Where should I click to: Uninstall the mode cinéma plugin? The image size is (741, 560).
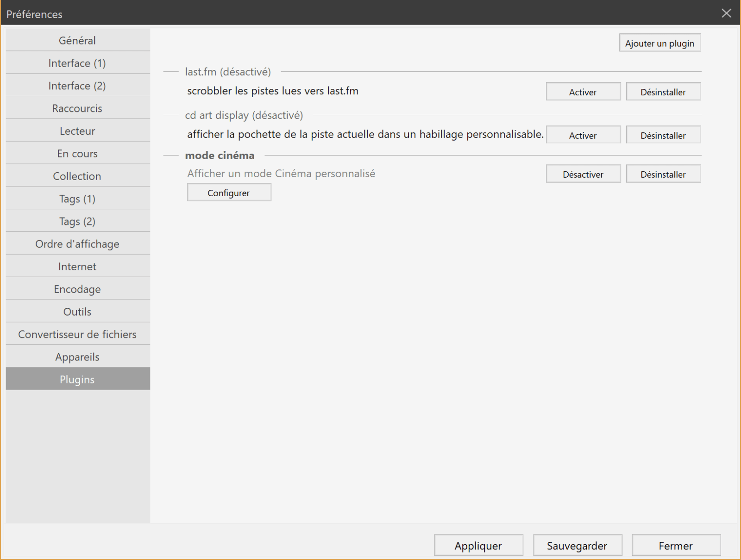click(663, 174)
